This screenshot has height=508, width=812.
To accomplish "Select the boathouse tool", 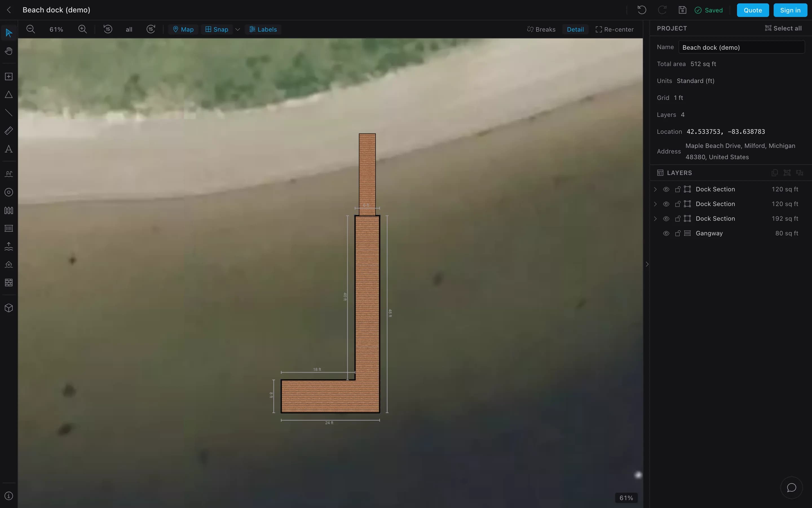I will point(9,265).
